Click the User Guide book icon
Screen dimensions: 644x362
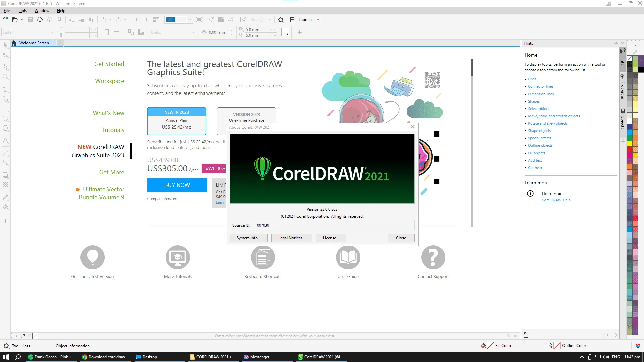click(x=348, y=257)
